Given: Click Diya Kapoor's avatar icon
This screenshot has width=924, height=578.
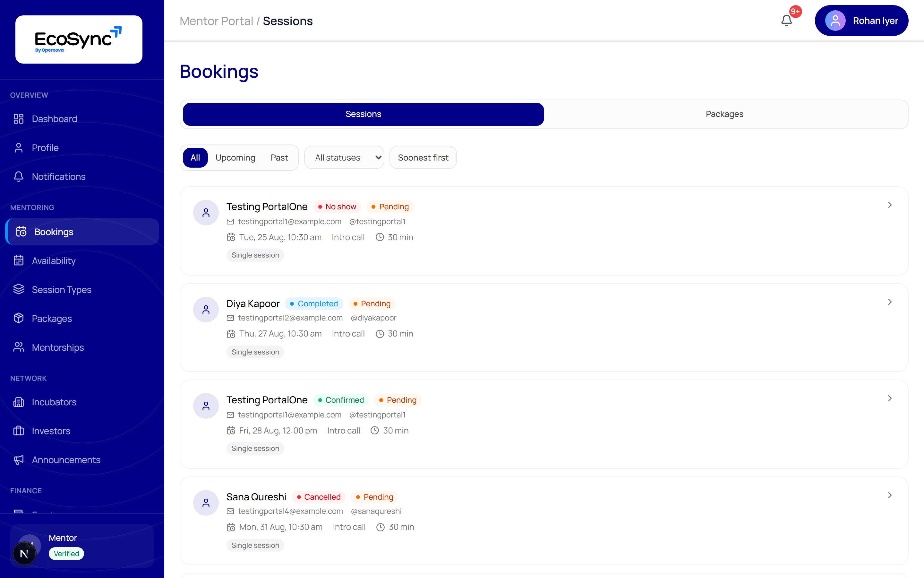Looking at the screenshot, I should pyautogui.click(x=206, y=309).
